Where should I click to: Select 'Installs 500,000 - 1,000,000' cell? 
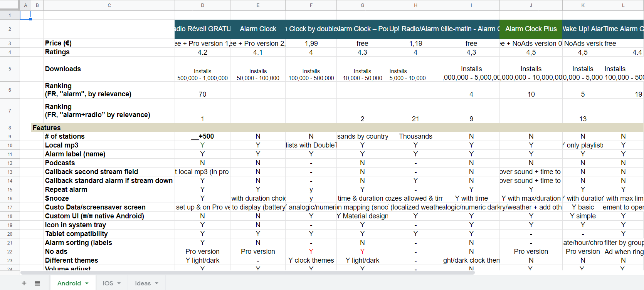point(203,69)
